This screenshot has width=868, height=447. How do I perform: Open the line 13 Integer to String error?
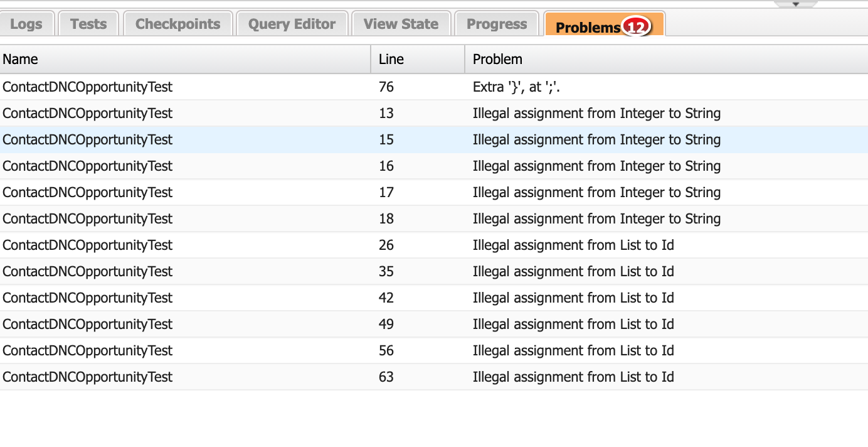[x=596, y=114]
